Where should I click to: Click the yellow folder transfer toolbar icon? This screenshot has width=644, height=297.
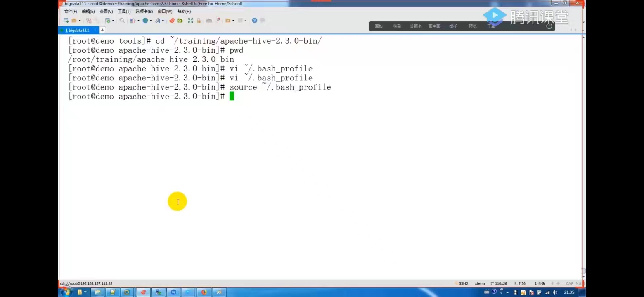pos(227,21)
